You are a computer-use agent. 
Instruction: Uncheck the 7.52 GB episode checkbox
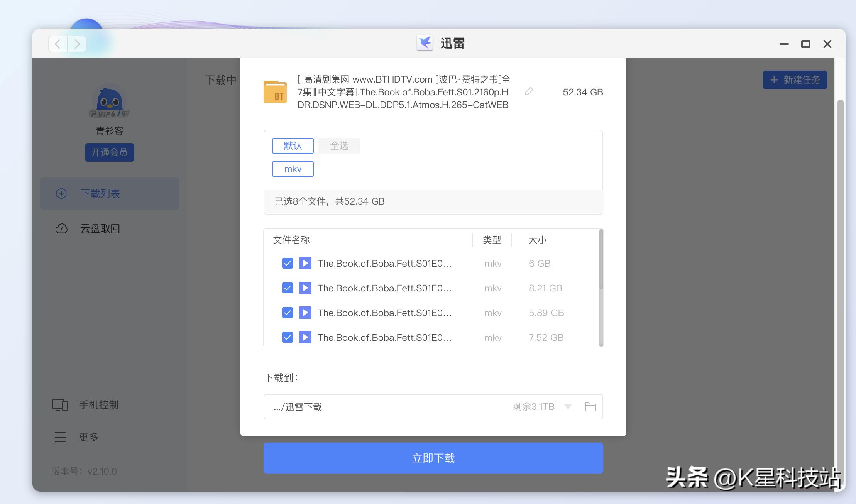(x=287, y=337)
